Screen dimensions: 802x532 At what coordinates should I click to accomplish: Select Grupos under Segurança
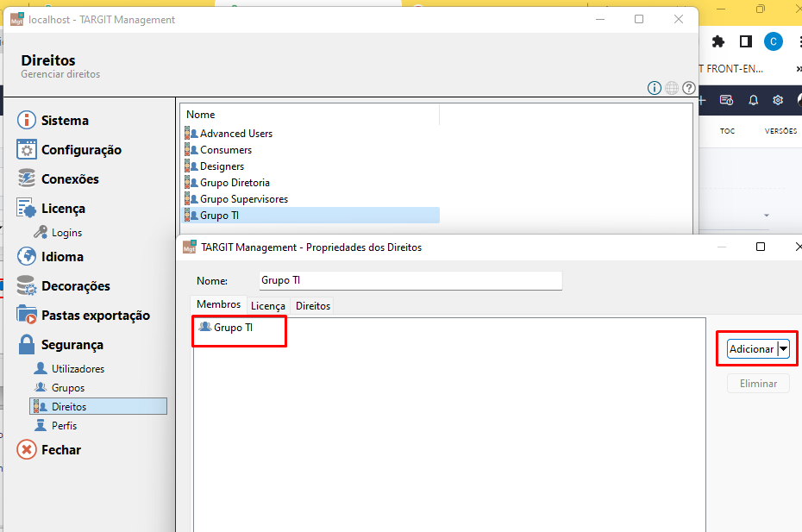(60, 388)
